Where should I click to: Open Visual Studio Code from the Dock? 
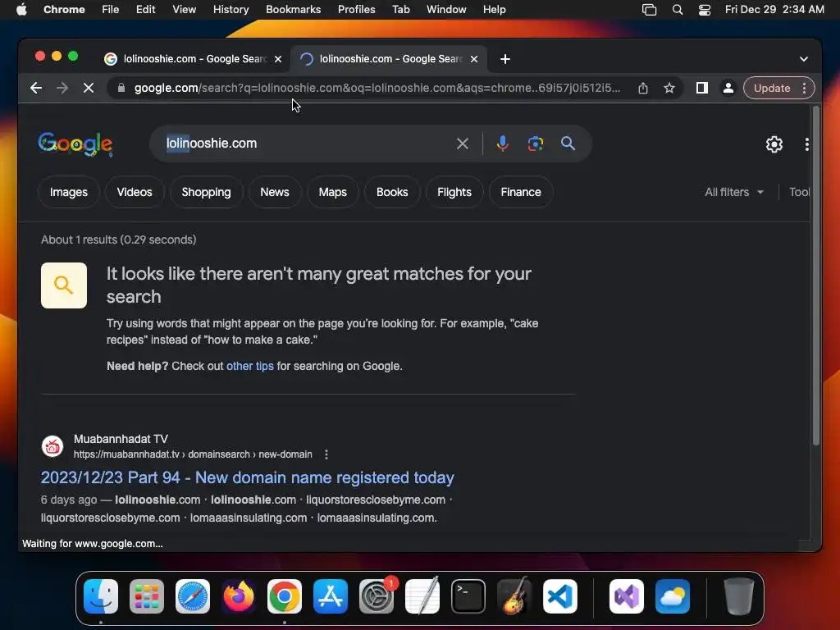[560, 596]
